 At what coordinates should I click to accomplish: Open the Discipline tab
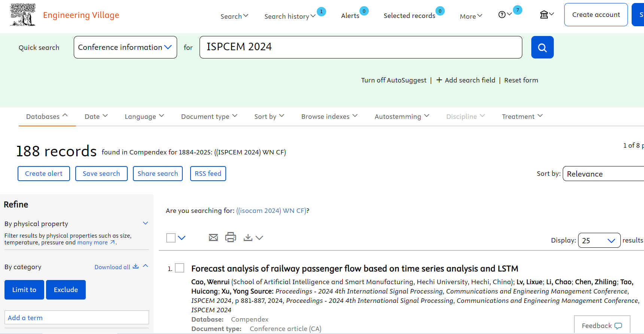tap(465, 116)
